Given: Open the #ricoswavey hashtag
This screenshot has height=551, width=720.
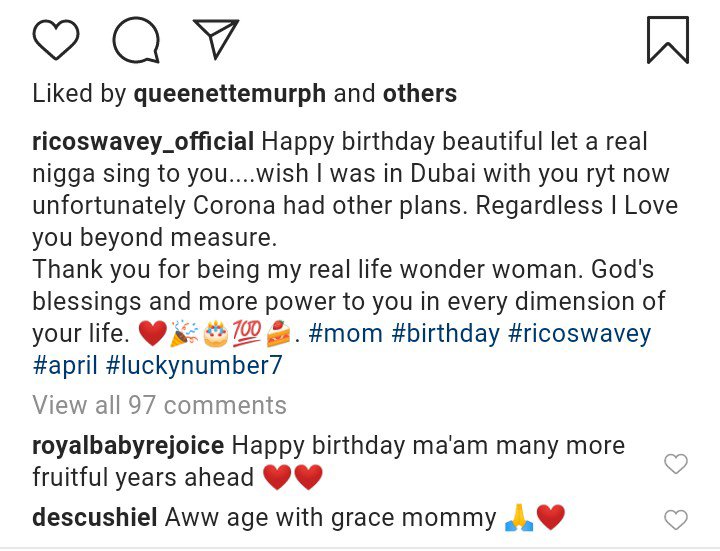Looking at the screenshot, I should (581, 333).
